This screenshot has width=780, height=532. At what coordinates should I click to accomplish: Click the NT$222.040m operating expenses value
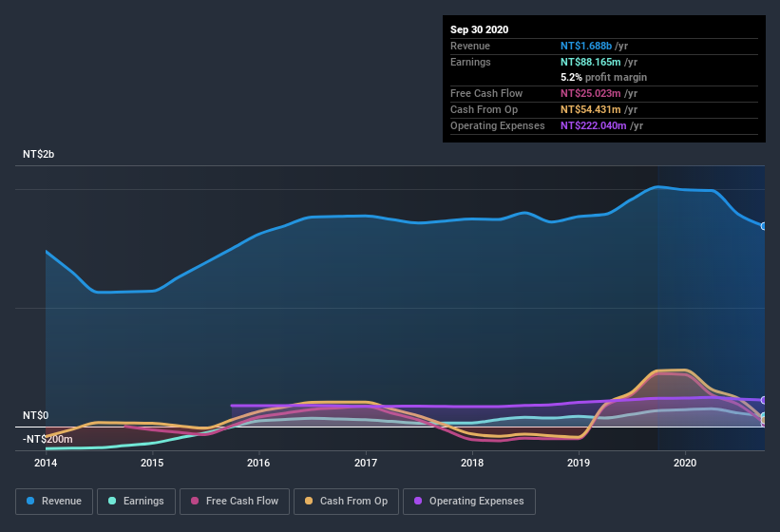[x=594, y=125]
